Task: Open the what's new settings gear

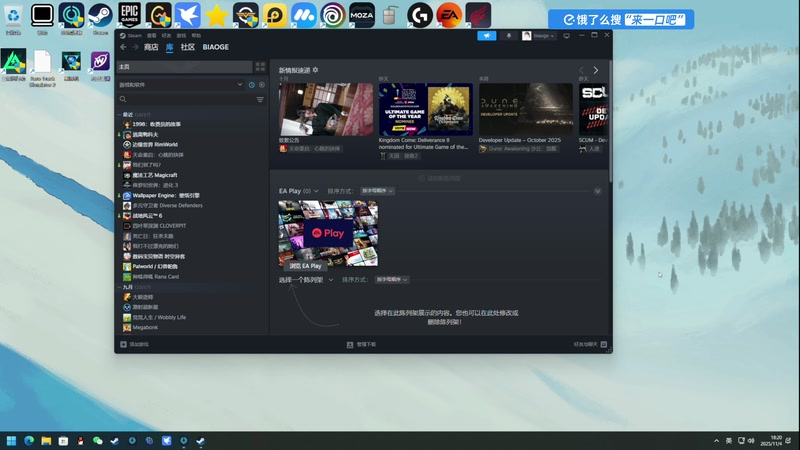Action: 315,70
